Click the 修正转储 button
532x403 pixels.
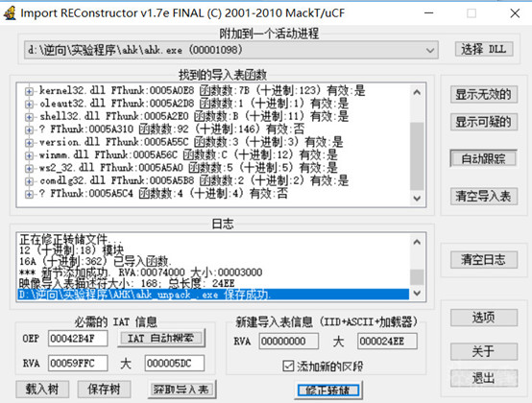point(328,391)
